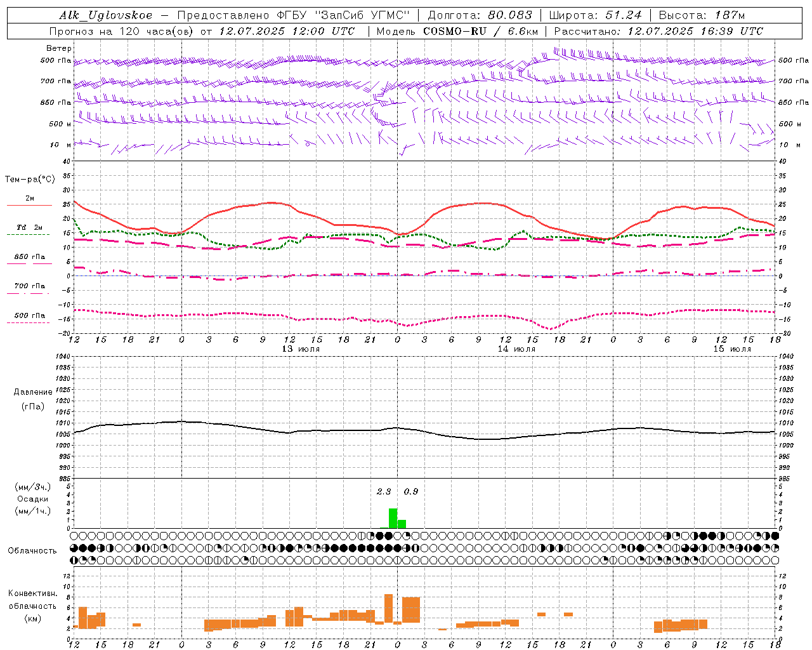Click solid red line sample under 2м legend
The height and width of the screenshot is (650, 812).
29,205
